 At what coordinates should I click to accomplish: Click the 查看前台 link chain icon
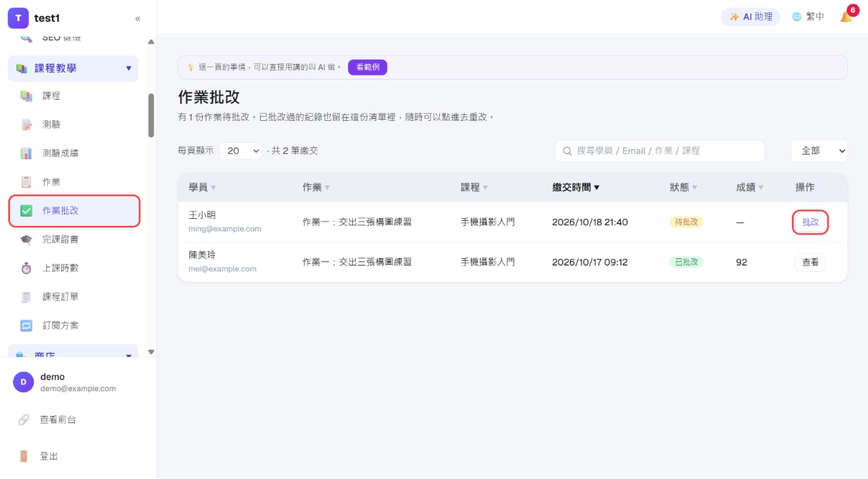pos(24,419)
